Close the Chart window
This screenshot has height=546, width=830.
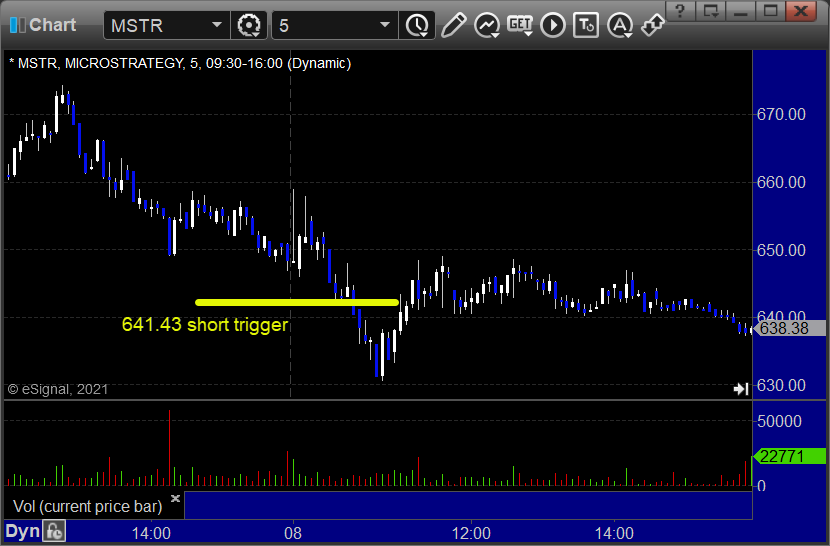[x=801, y=11]
